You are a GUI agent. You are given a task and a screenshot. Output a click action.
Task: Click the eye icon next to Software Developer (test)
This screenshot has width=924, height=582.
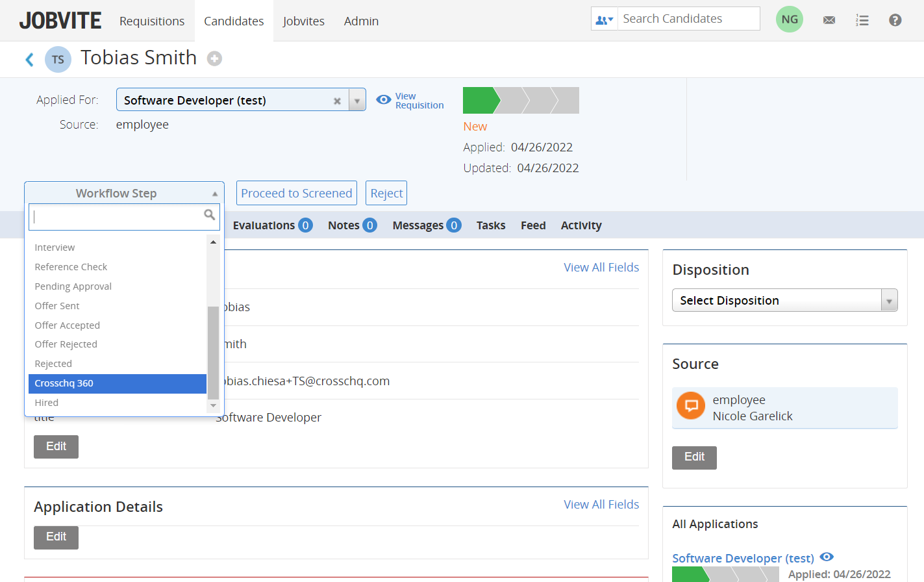(827, 557)
